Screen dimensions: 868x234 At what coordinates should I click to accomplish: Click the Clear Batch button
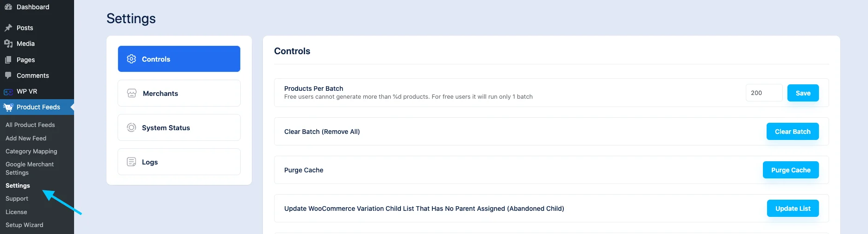click(793, 132)
